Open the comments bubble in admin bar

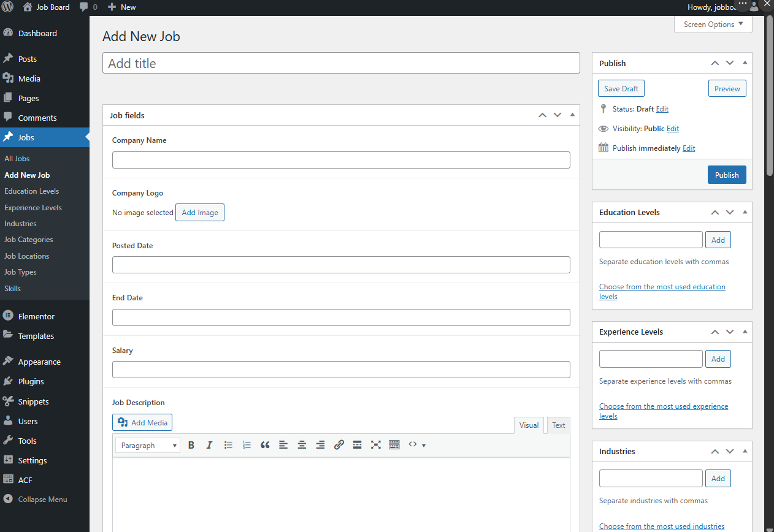88,7
